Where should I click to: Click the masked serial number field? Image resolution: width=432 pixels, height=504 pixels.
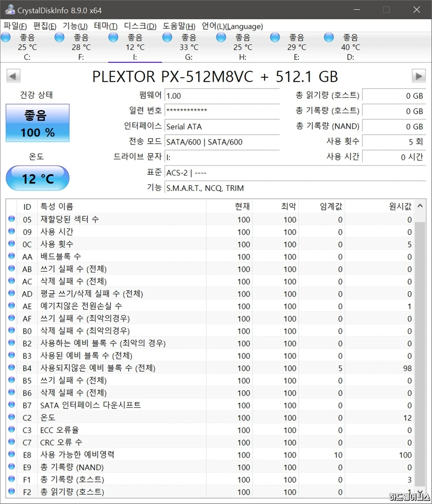click(222, 111)
